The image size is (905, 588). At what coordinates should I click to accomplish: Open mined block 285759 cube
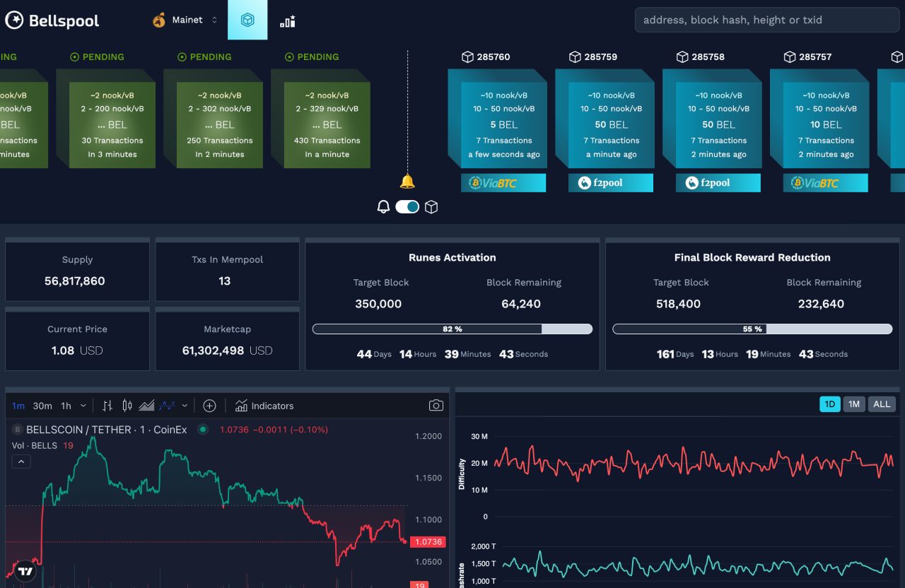click(605, 119)
